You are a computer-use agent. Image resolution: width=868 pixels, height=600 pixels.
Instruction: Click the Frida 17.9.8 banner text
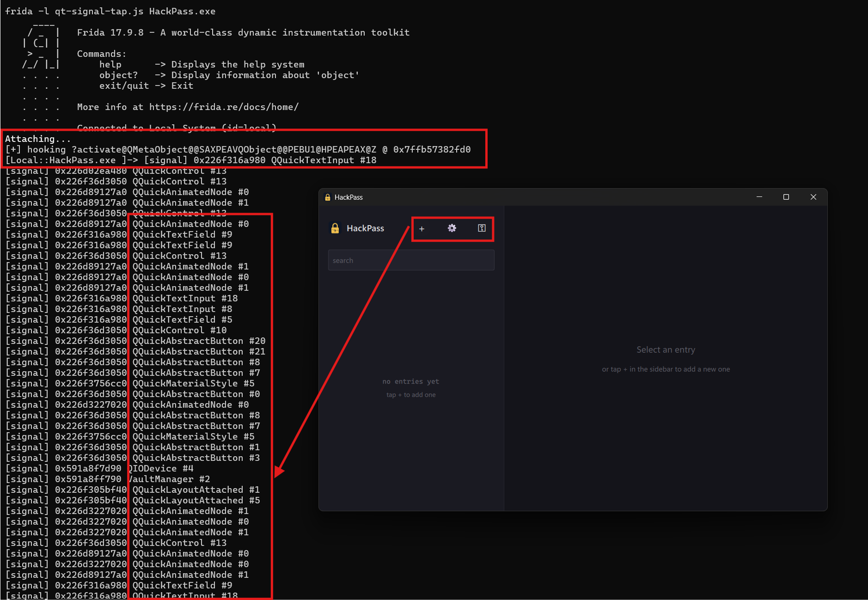pyautogui.click(x=243, y=33)
